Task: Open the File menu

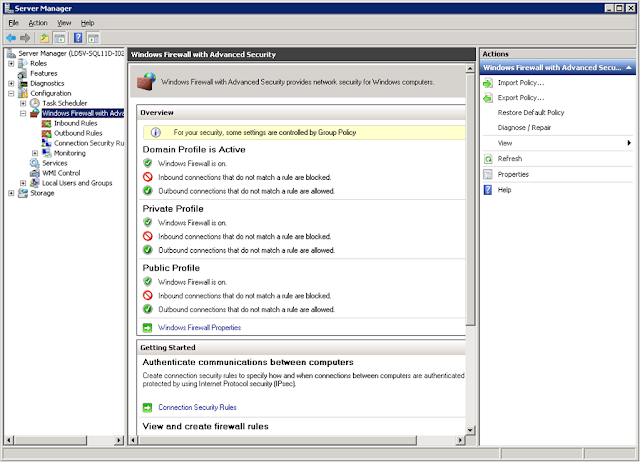Action: [13, 23]
